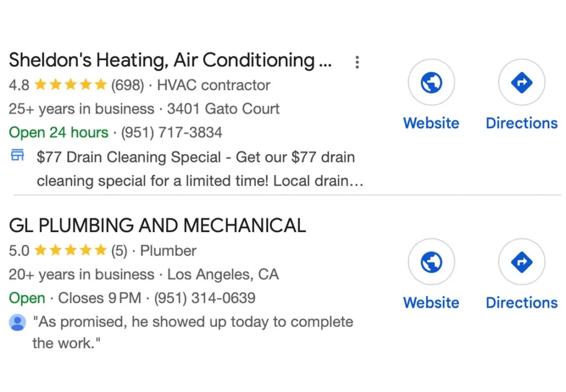This screenshot has width=566, height=392.
Task: Click star rating for Sheldon's Heating
Action: pos(70,85)
